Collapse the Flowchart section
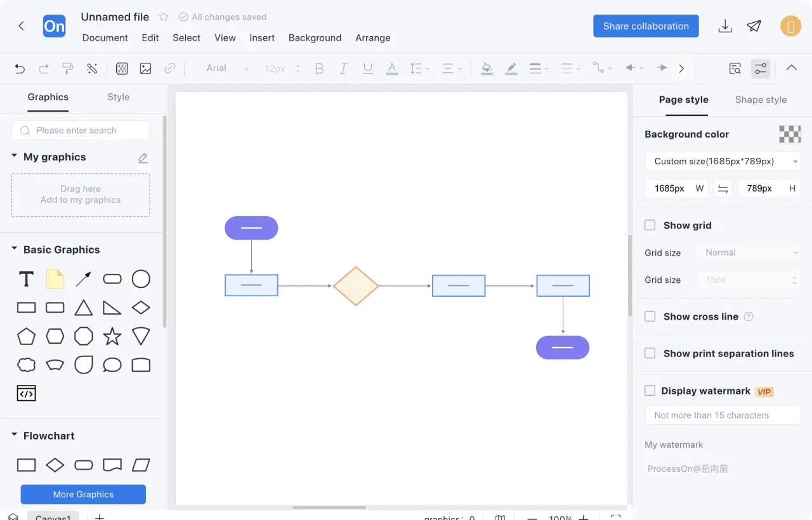The height and width of the screenshot is (520, 812). tap(15, 436)
